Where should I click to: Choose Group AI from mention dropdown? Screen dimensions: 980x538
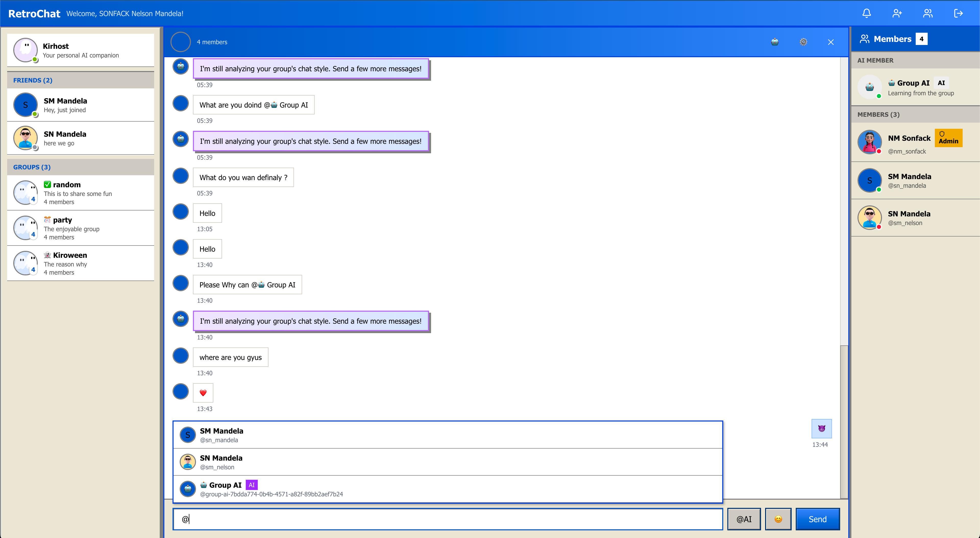[447, 489]
